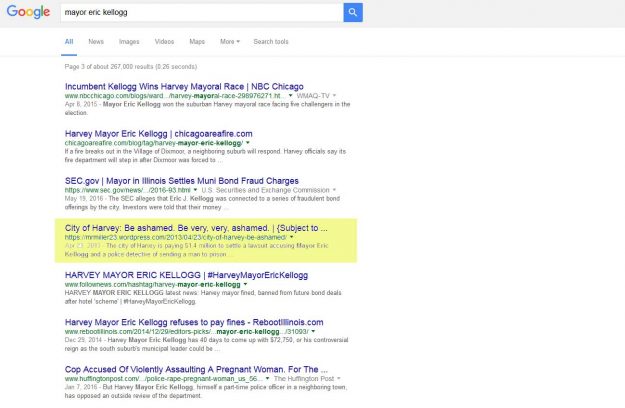Expand arrow next to chicagoareafire.com URL
This screenshot has height=408, width=625.
(x=248, y=143)
